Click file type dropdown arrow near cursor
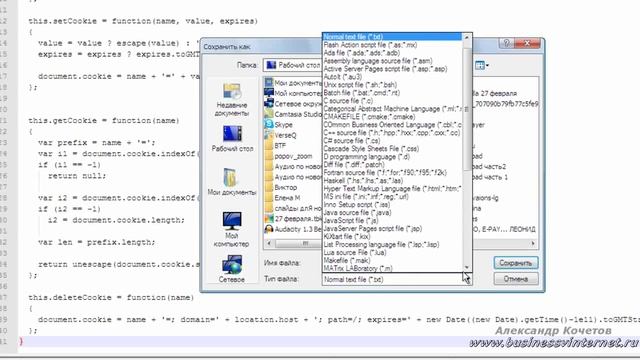Image resolution: width=640 pixels, height=360 pixels. pyautogui.click(x=467, y=280)
